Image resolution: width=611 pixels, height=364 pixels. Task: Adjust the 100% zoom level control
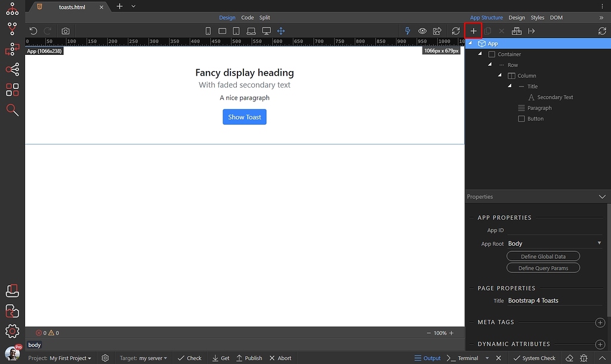(439, 332)
